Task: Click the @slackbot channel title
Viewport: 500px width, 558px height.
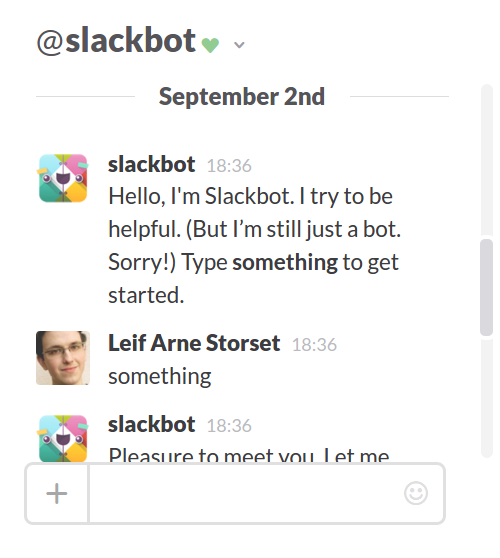Action: 116,41
